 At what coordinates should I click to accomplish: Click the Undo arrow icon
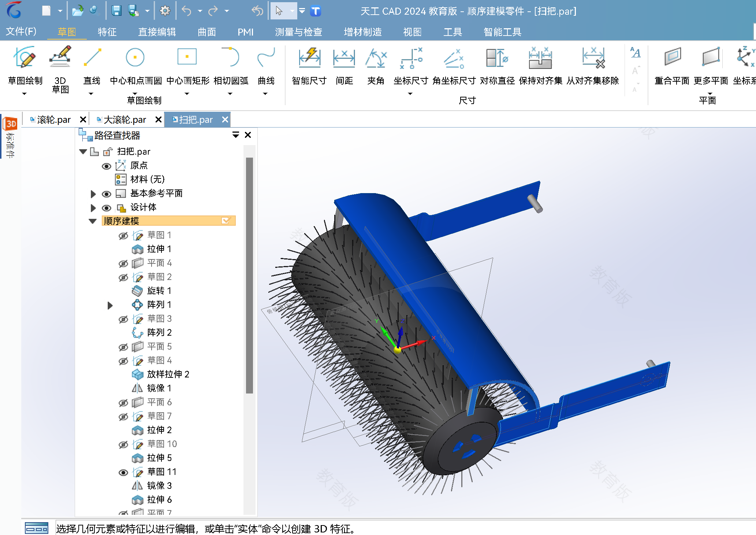coord(186,11)
